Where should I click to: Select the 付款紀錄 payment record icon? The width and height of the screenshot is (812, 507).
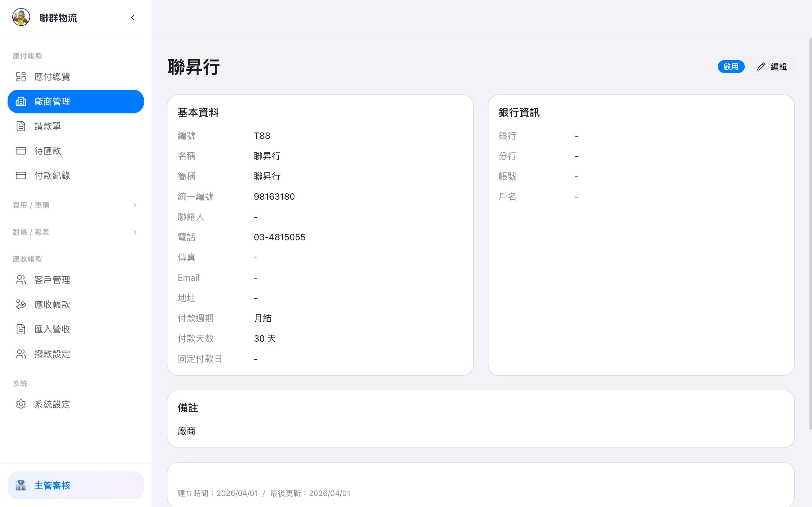(21, 175)
